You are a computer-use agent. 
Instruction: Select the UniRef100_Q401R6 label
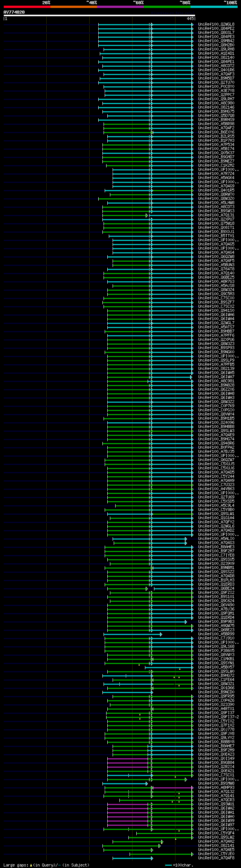pos(216,70)
